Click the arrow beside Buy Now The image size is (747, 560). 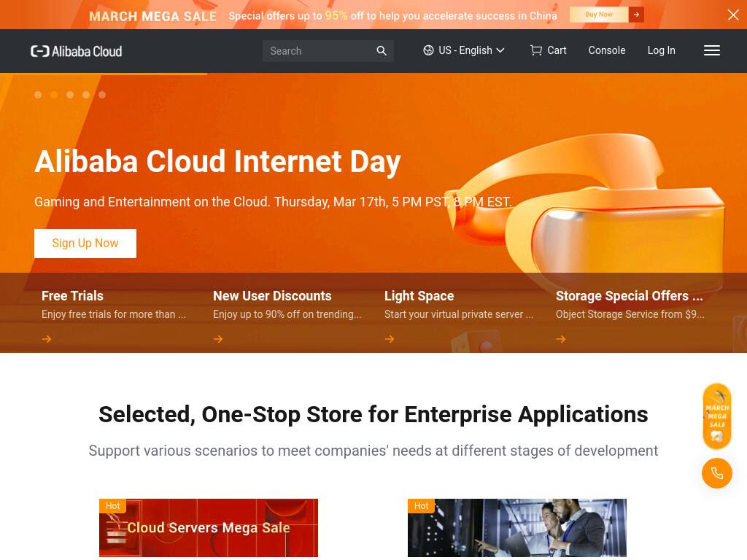coord(636,15)
